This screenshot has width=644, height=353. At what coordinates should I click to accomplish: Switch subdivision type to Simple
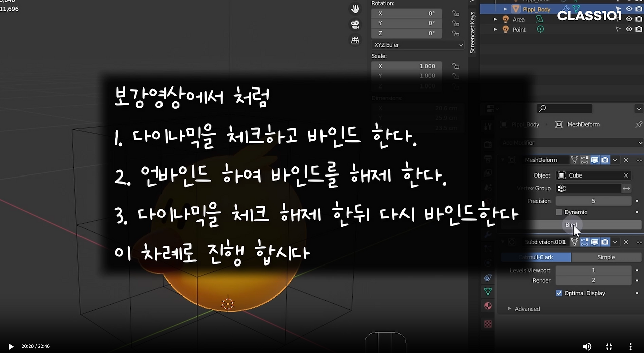click(606, 257)
